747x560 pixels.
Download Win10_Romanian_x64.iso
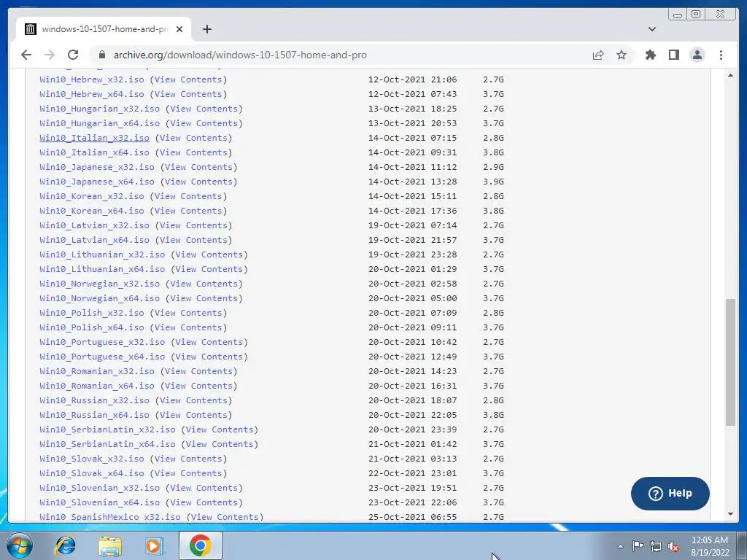97,386
